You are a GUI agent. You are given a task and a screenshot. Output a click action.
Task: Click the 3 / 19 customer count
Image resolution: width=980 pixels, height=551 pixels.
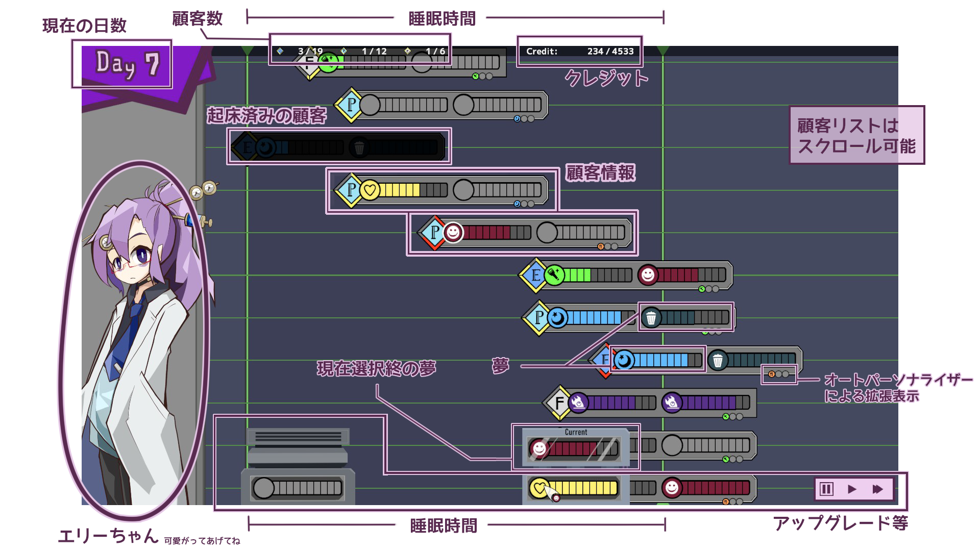point(310,52)
